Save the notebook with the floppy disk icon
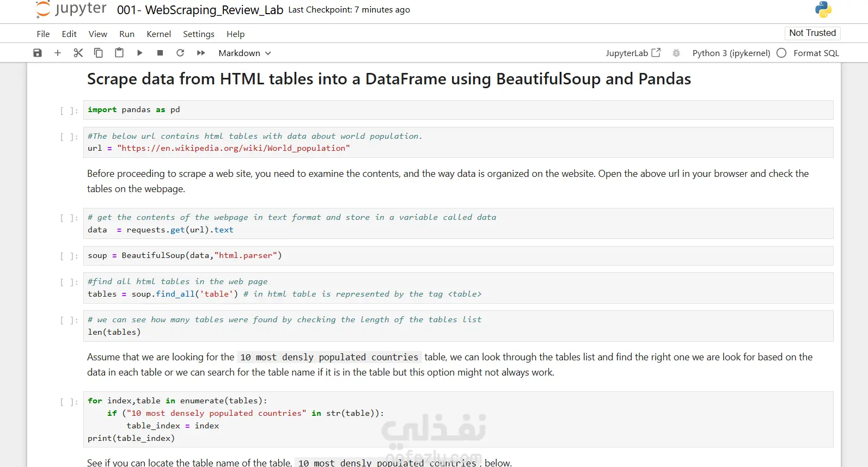868x467 pixels. pyautogui.click(x=38, y=53)
